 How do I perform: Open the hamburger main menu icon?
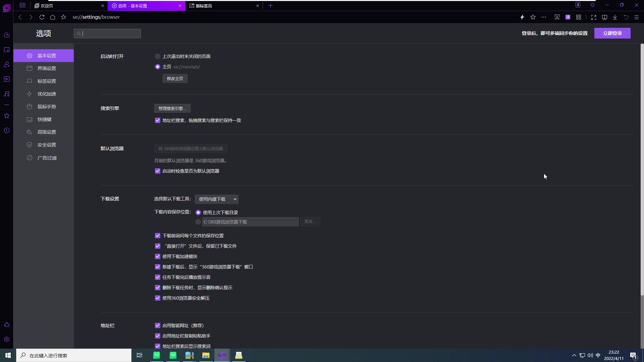pyautogui.click(x=636, y=17)
